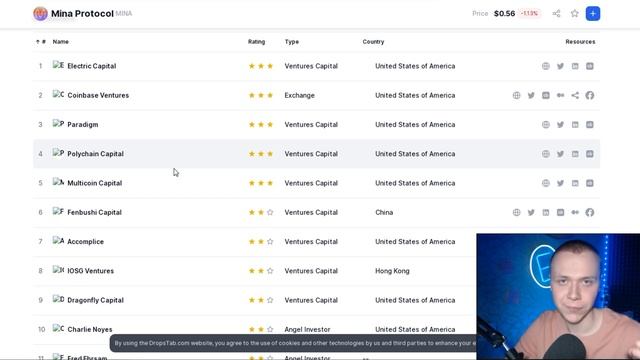Open Electric Capital Twitter profile icon
This screenshot has width=640, height=360.
tap(560, 66)
